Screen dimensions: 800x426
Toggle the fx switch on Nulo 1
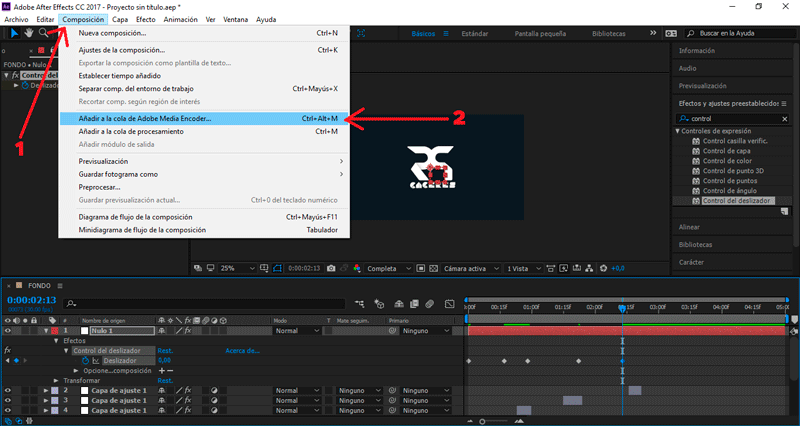click(x=188, y=331)
